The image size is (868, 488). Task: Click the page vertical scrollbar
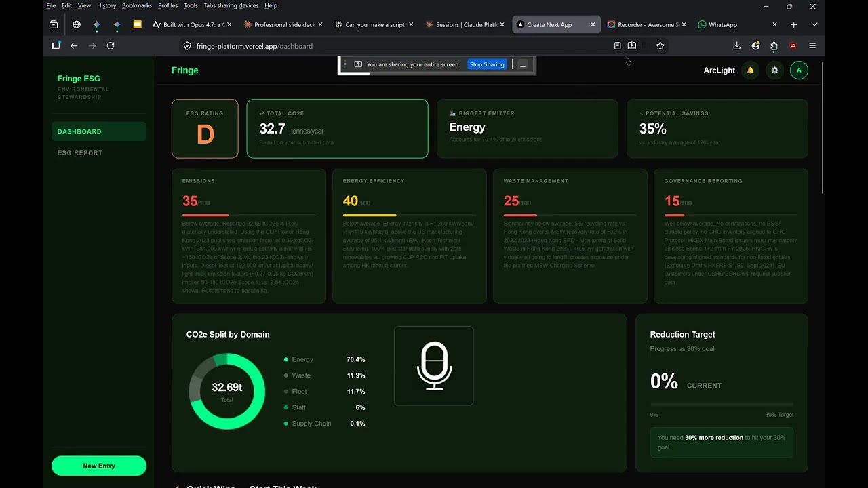pos(823,129)
